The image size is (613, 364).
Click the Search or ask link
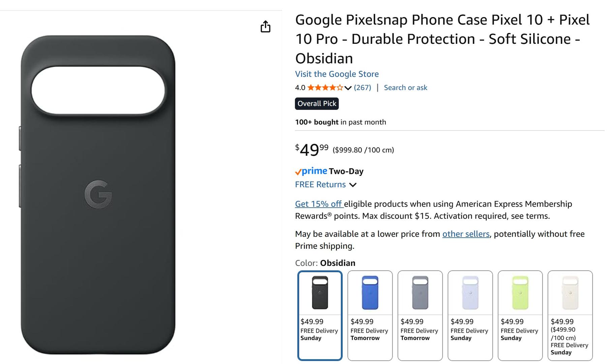pyautogui.click(x=405, y=88)
